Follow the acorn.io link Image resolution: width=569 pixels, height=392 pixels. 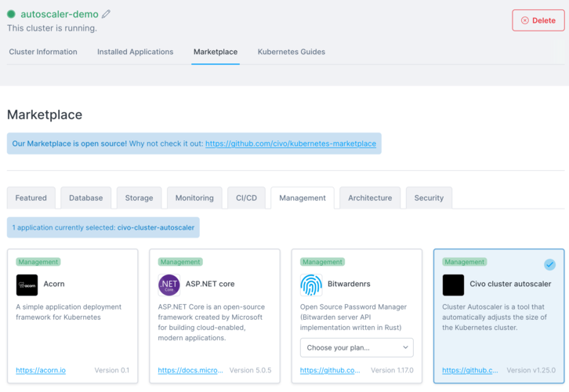click(41, 370)
